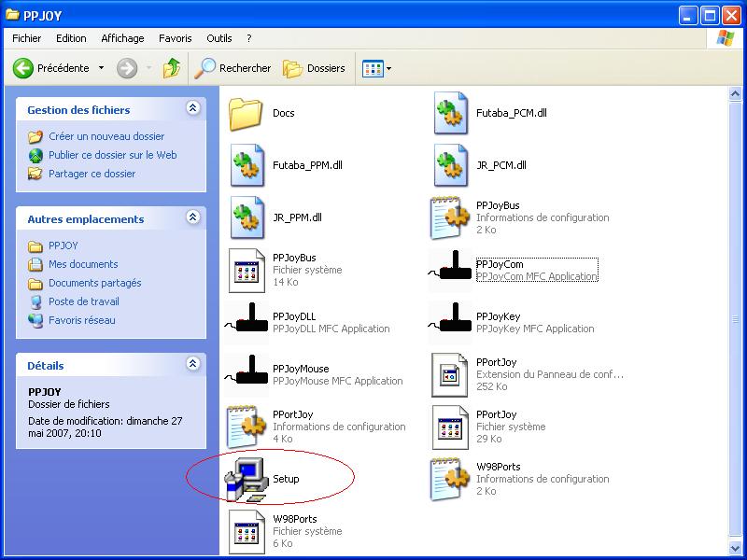Viewport: 747px width, 560px height.
Task: Select the PPJoyDLL joystick icon
Action: pyautogui.click(x=247, y=318)
